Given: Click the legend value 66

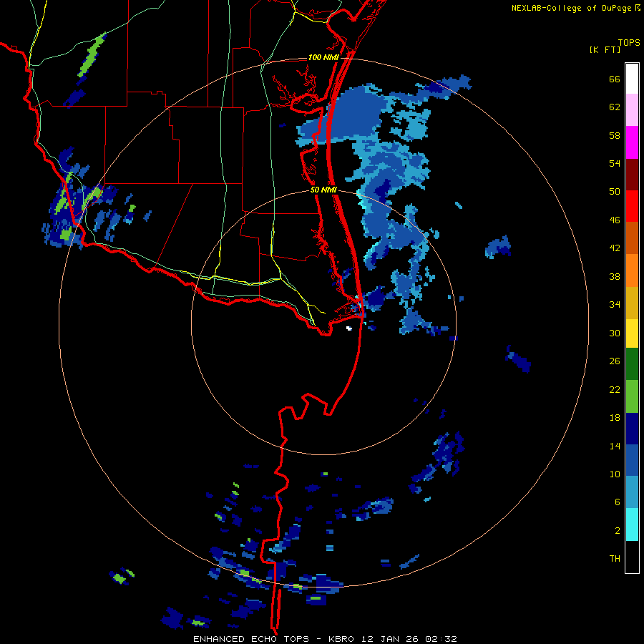Looking at the screenshot, I should (x=615, y=79).
